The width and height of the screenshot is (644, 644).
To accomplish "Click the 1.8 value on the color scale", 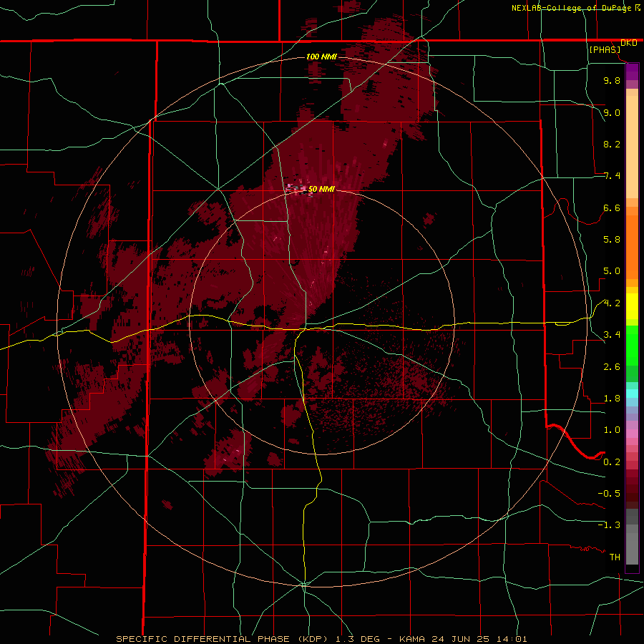I will pos(612,399).
